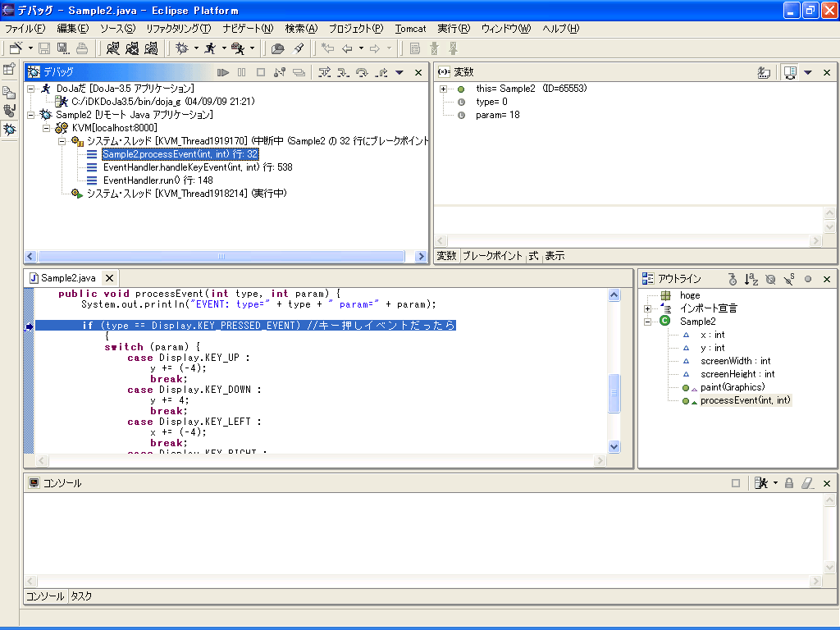Screen dimensions: 840x630
Task: Click the Suspend icon in Debug view
Action: [x=242, y=72]
